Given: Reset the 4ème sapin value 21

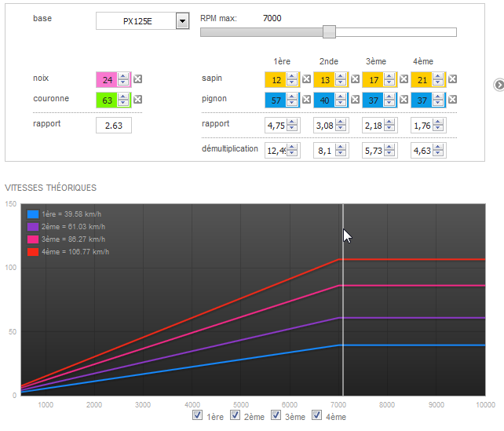Looking at the screenshot, I should 452,79.
